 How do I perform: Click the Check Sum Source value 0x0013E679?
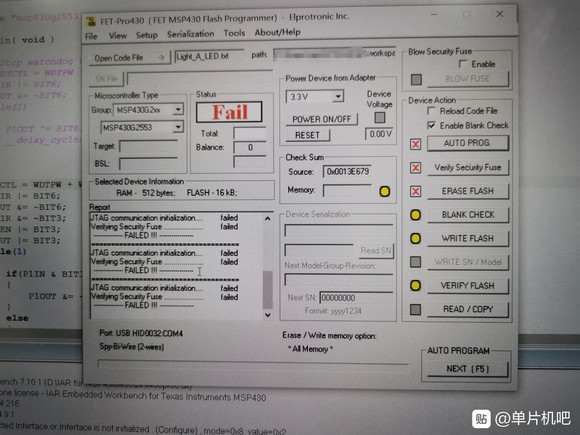[347, 171]
